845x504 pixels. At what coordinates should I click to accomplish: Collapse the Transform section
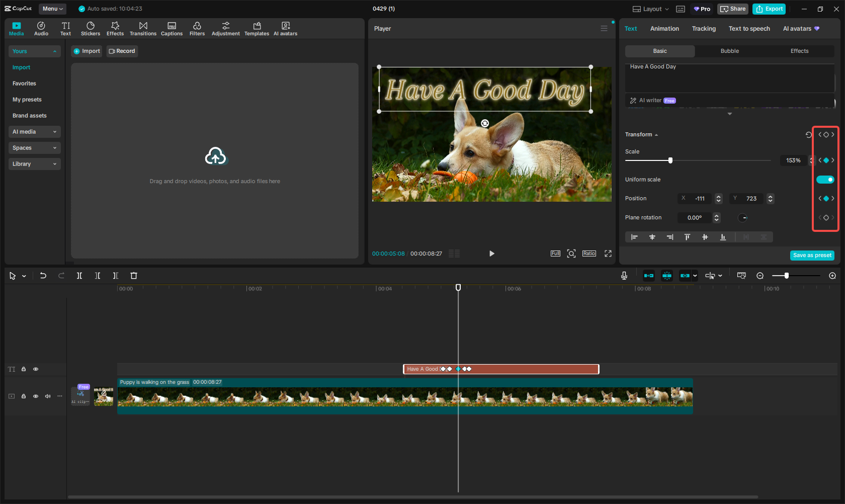click(x=655, y=134)
